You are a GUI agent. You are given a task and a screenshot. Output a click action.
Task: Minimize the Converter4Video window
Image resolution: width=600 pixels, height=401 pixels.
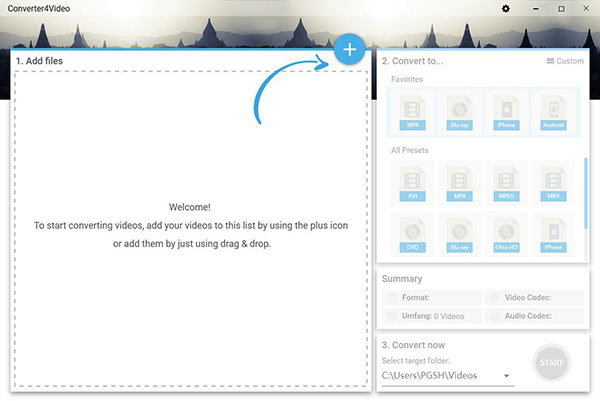(536, 8)
